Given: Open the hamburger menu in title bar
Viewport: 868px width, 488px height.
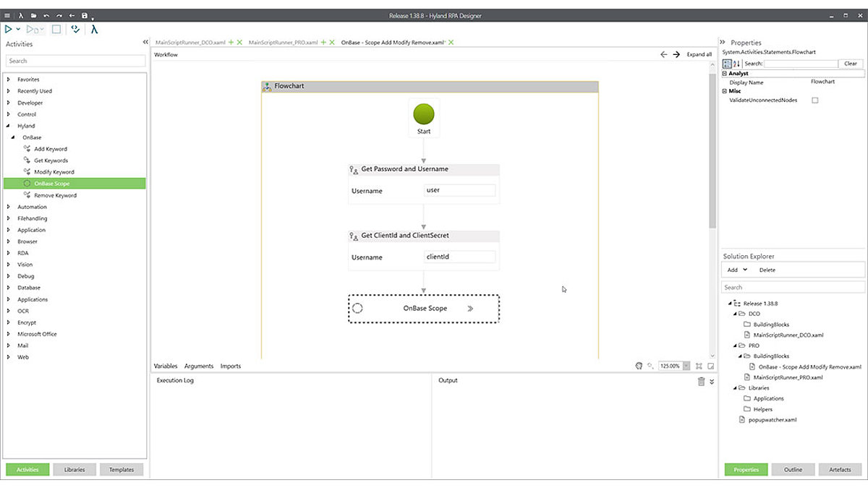Looking at the screenshot, I should coord(7,15).
